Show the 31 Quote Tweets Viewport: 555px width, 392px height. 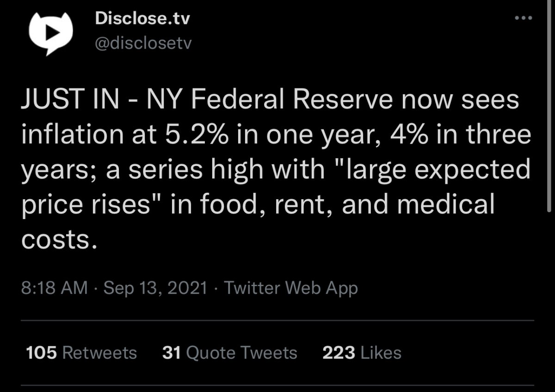229,353
